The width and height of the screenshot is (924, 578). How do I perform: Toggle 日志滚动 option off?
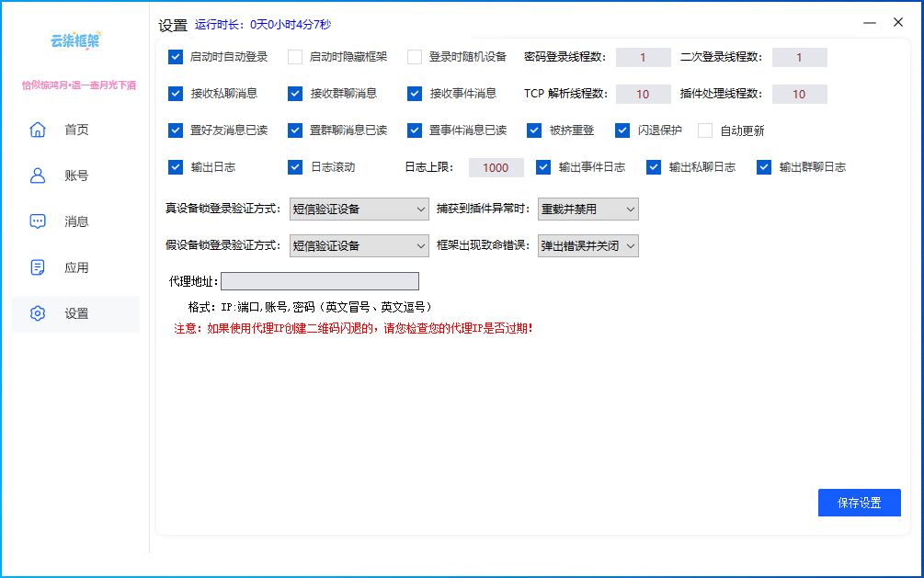click(x=295, y=166)
